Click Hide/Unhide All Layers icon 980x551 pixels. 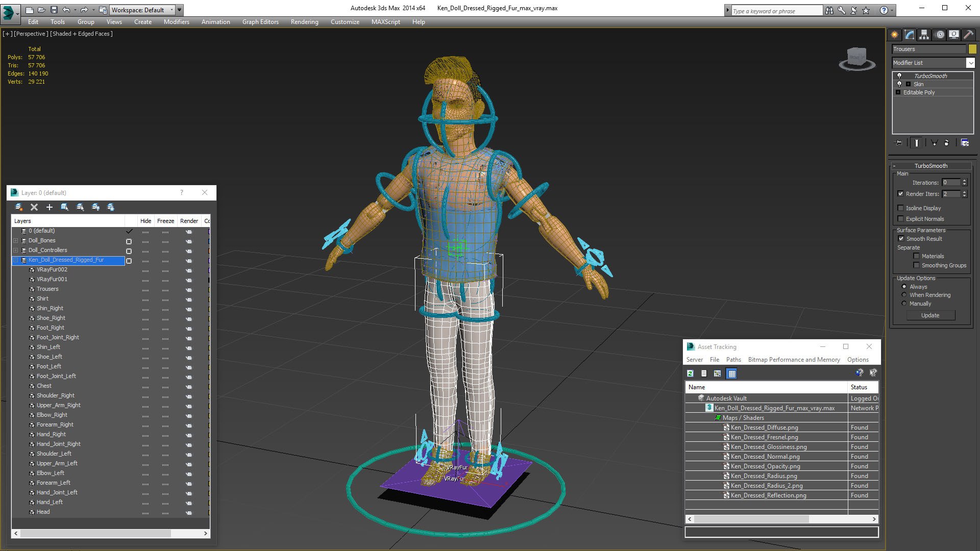[95, 207]
